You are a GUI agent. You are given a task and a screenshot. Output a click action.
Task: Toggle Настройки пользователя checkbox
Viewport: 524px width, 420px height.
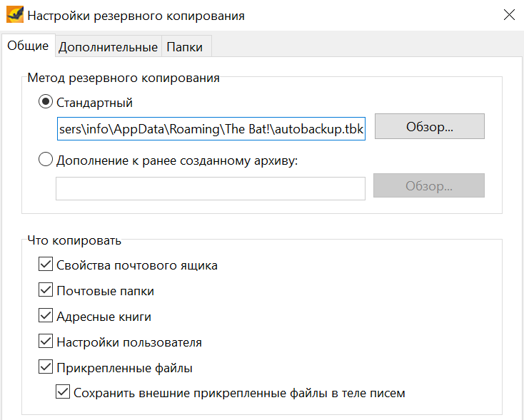tap(46, 342)
